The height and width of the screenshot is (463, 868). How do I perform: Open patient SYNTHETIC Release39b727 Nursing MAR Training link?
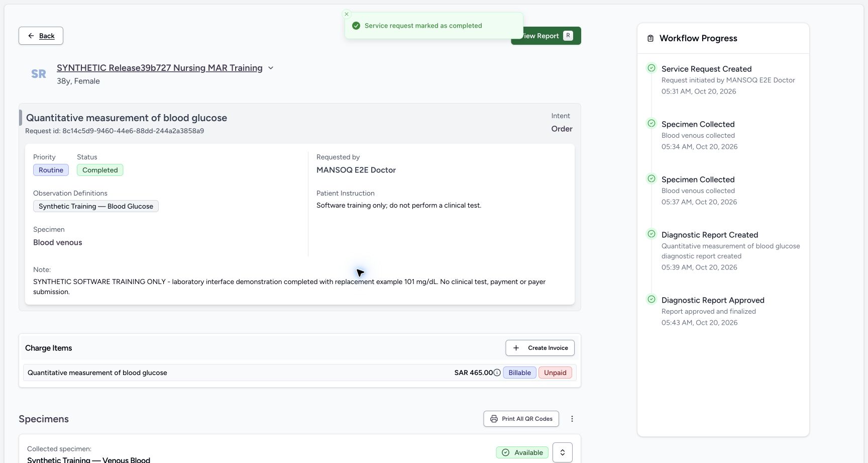pyautogui.click(x=160, y=68)
